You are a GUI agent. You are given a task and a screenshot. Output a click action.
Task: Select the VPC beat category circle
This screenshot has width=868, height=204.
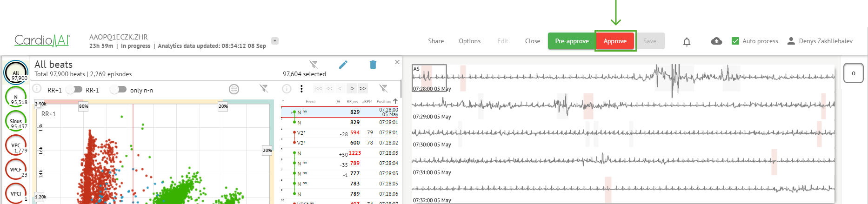click(16, 145)
